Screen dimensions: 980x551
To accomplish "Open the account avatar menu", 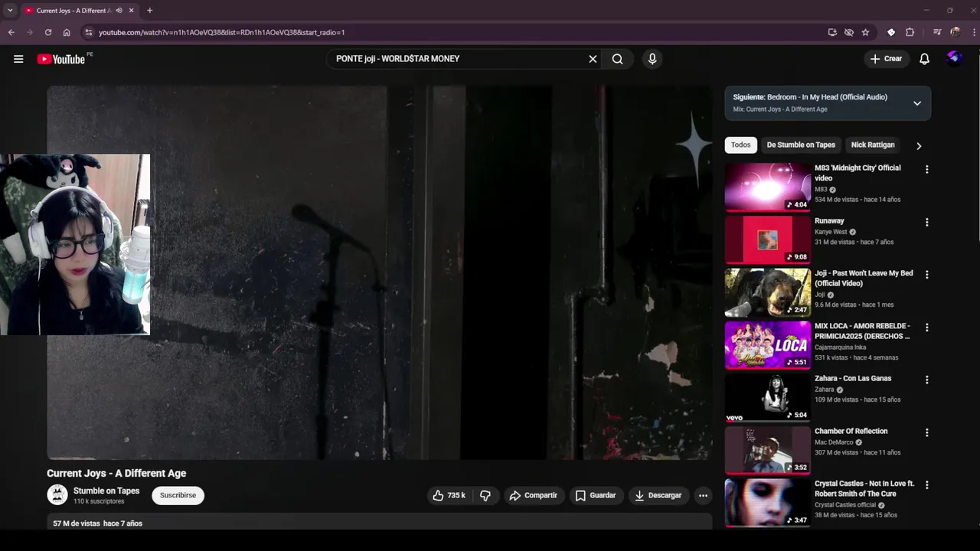I will (x=954, y=58).
